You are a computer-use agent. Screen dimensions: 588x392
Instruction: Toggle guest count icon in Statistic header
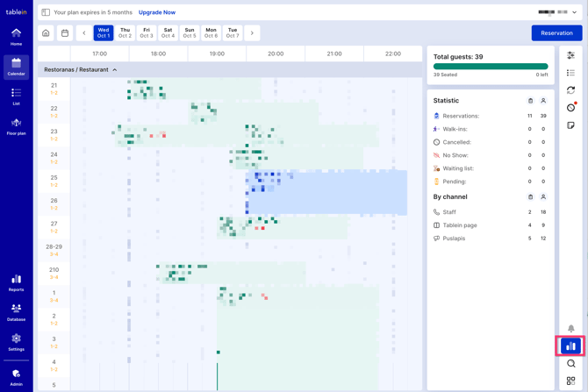[543, 101]
